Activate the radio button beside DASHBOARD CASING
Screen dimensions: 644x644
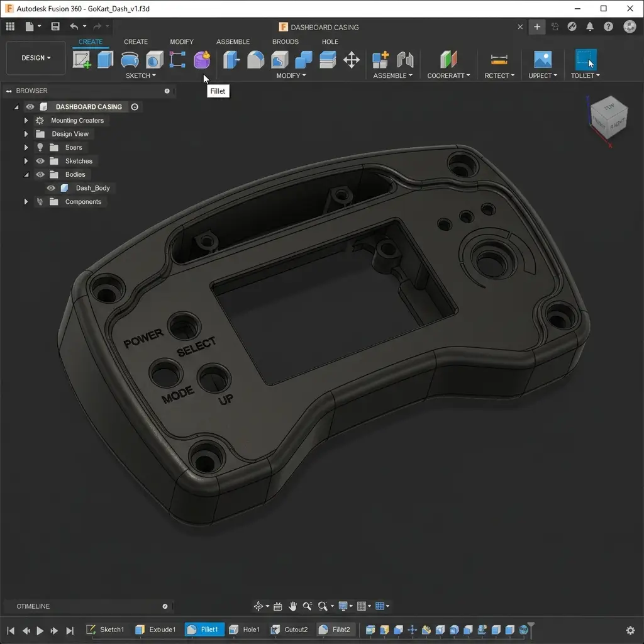click(135, 107)
